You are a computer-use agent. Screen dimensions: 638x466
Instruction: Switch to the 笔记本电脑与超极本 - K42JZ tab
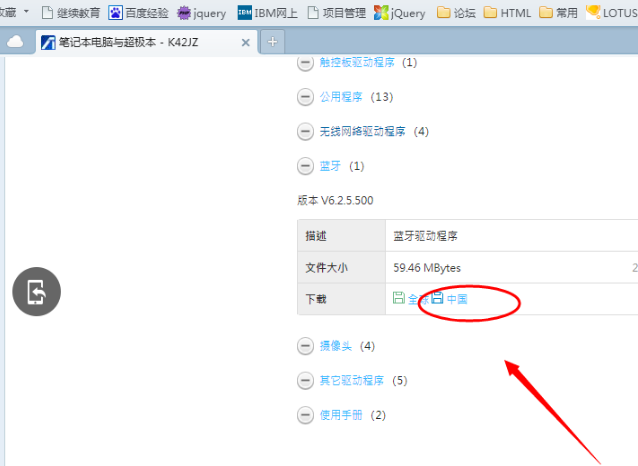[x=146, y=42]
